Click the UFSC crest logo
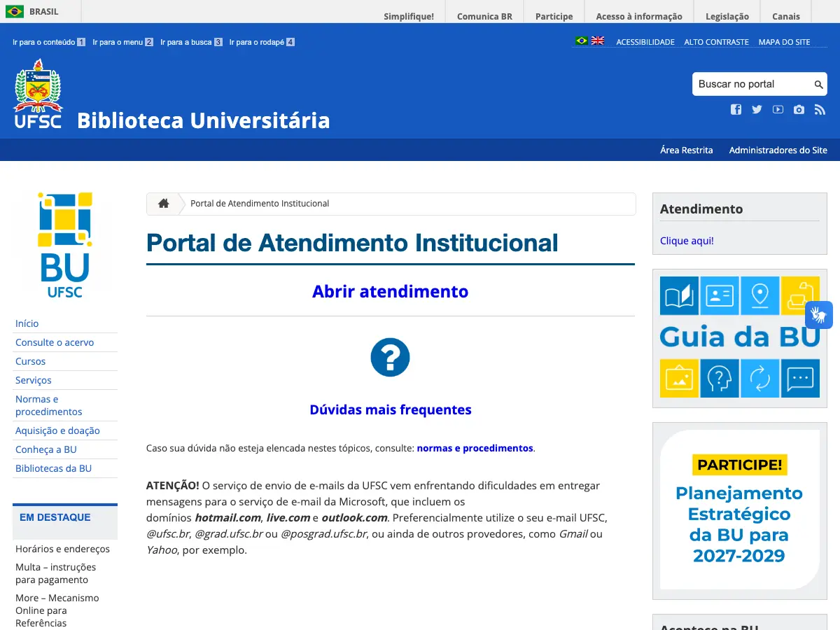840x630 pixels. point(38,94)
